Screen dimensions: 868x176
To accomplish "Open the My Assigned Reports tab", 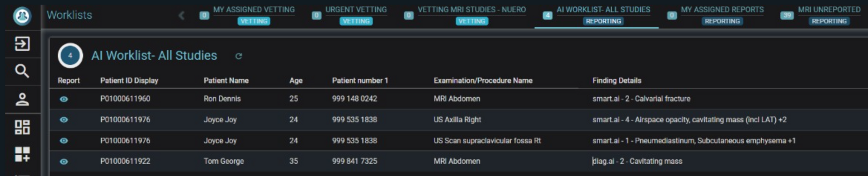I will (x=722, y=15).
